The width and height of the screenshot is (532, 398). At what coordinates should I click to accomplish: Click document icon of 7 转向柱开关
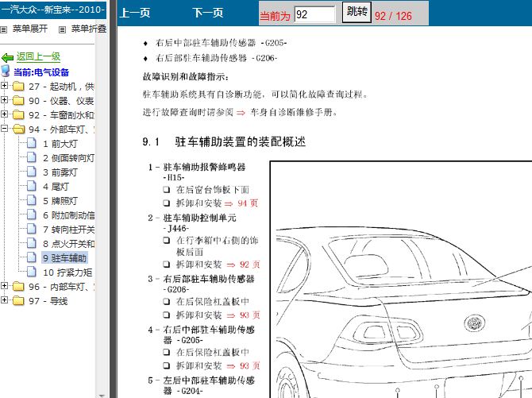tap(32, 229)
